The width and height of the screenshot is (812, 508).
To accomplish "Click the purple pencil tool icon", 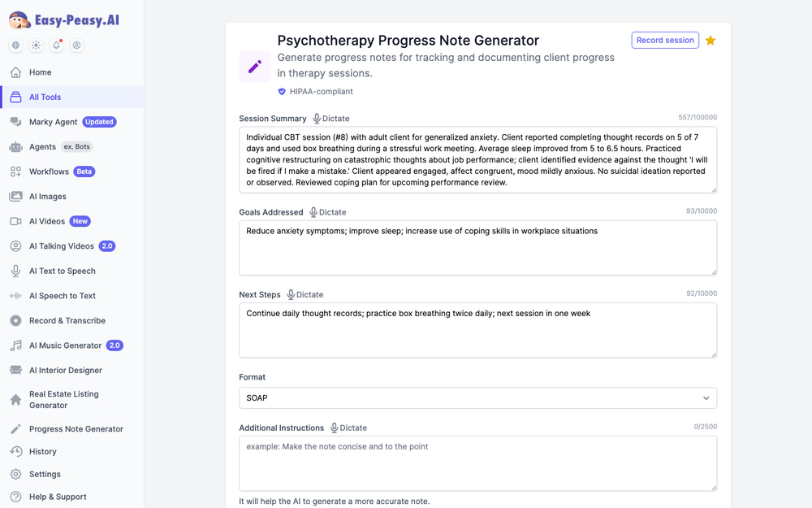I will point(255,67).
